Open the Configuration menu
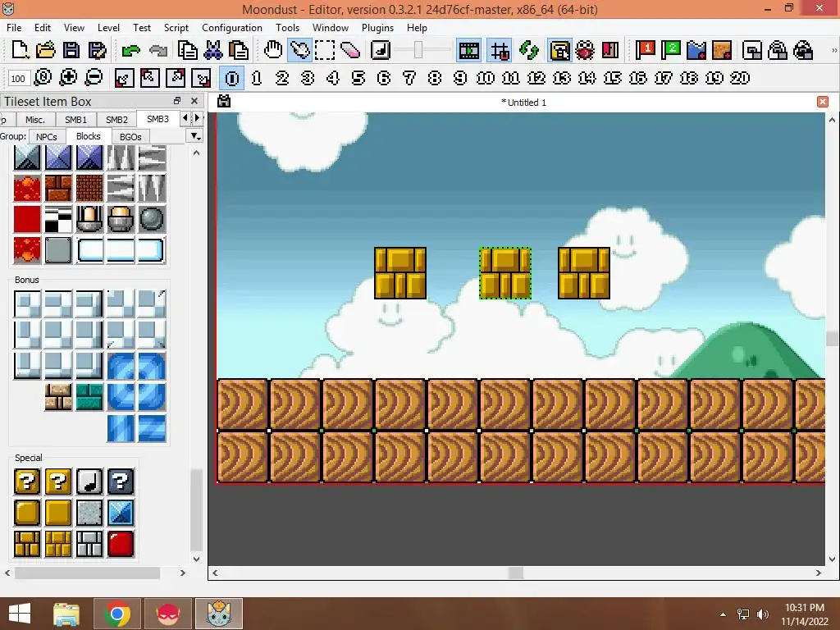The image size is (840, 630). click(x=232, y=27)
